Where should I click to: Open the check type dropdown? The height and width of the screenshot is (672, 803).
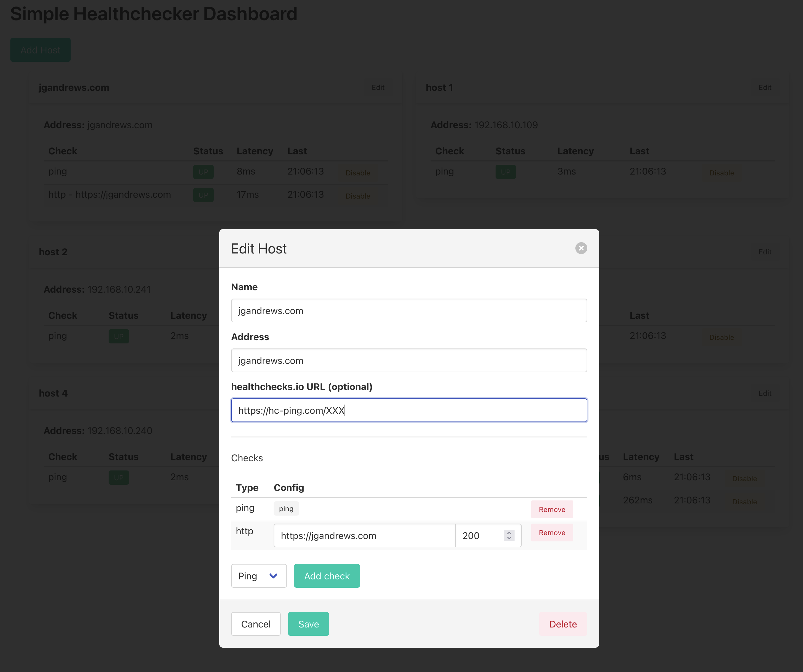click(259, 576)
